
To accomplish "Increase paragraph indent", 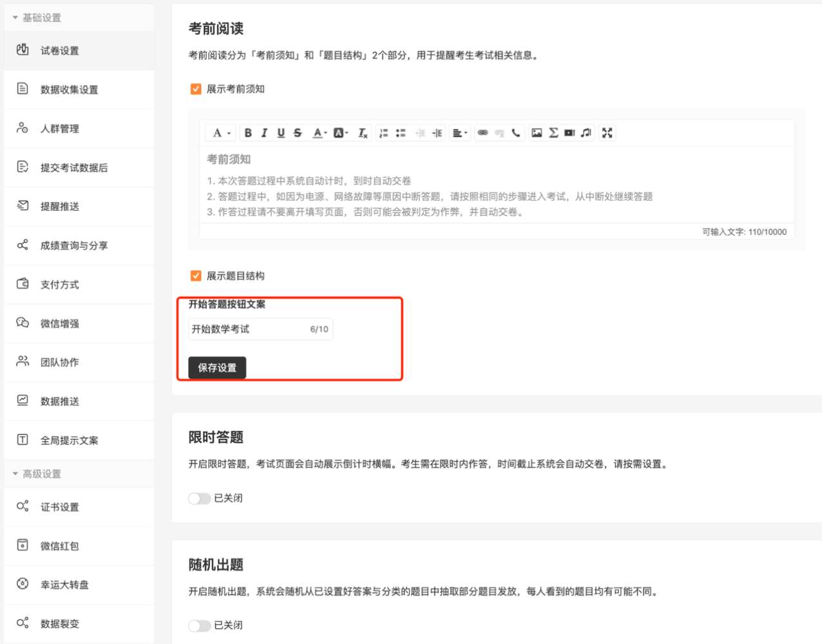I will tap(437, 133).
